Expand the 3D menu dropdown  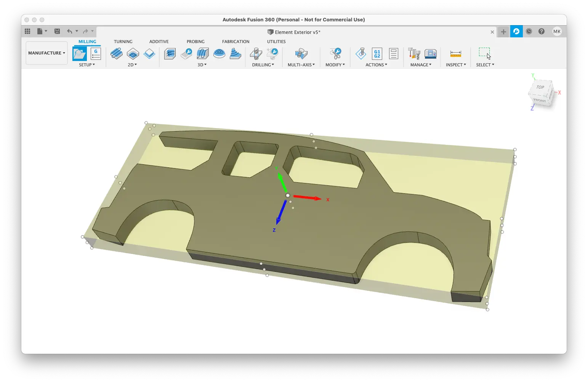pos(202,65)
